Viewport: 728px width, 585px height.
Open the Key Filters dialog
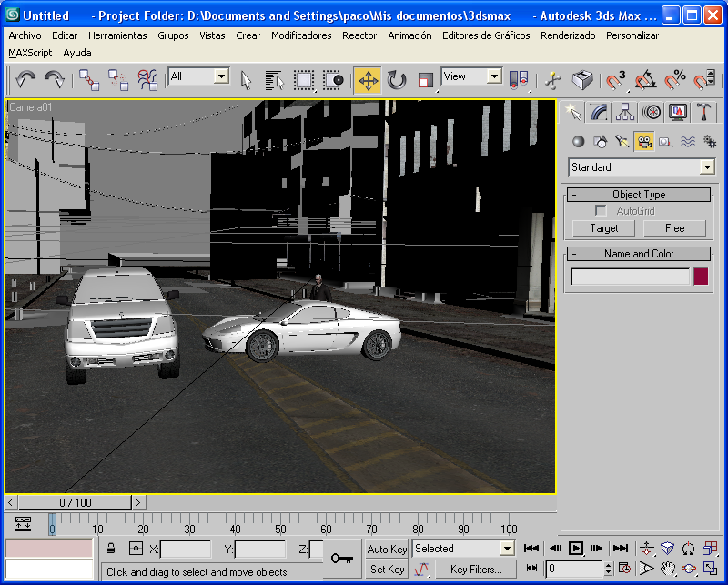coord(474,569)
